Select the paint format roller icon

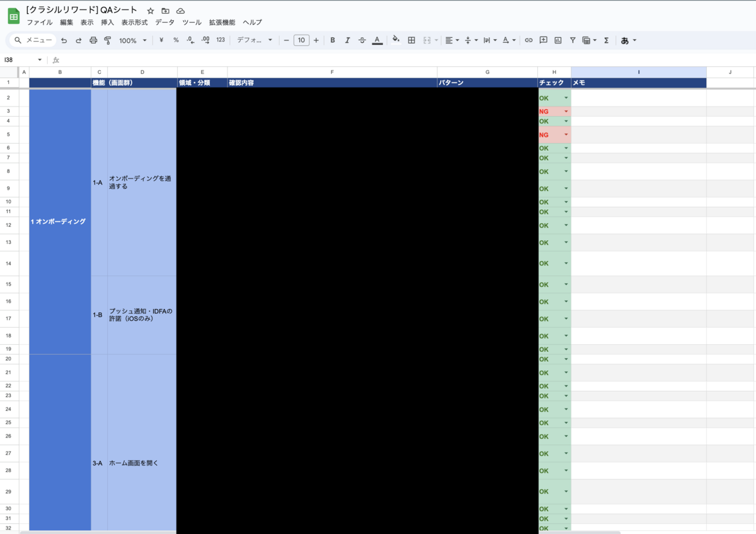pos(107,40)
